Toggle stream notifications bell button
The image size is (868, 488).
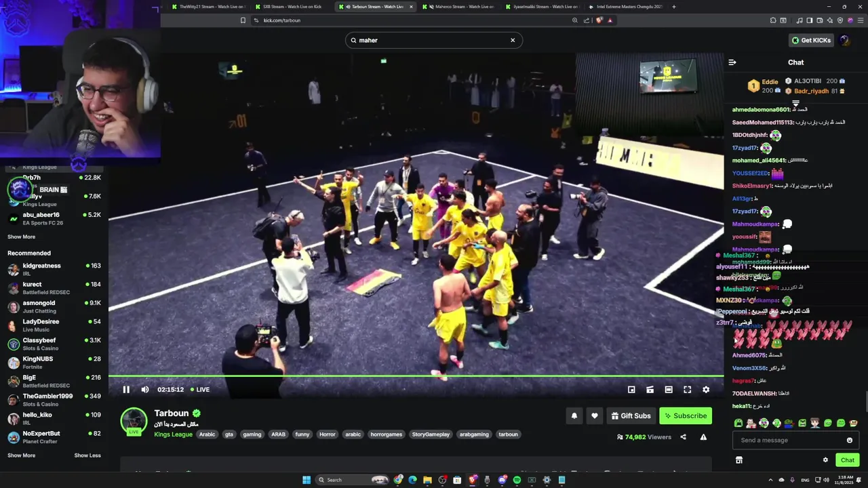574,415
